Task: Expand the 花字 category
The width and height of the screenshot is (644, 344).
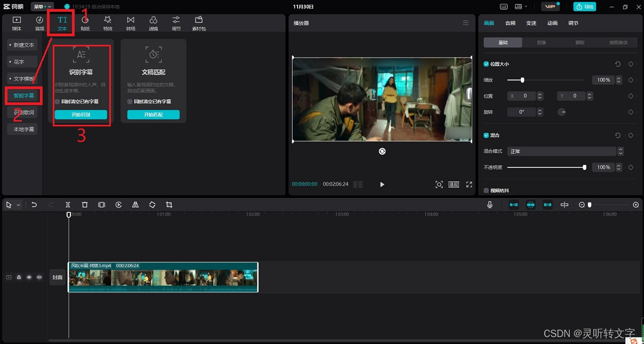Action: (x=22, y=62)
